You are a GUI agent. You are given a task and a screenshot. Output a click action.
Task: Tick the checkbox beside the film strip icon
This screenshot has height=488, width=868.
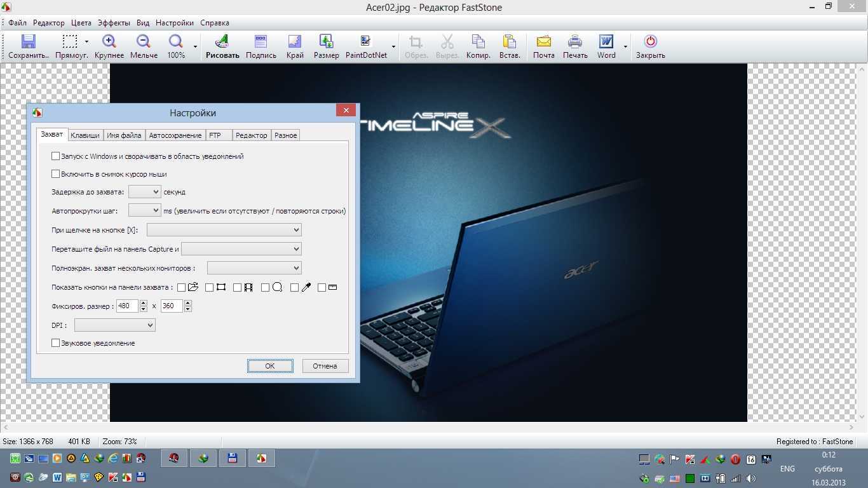237,287
